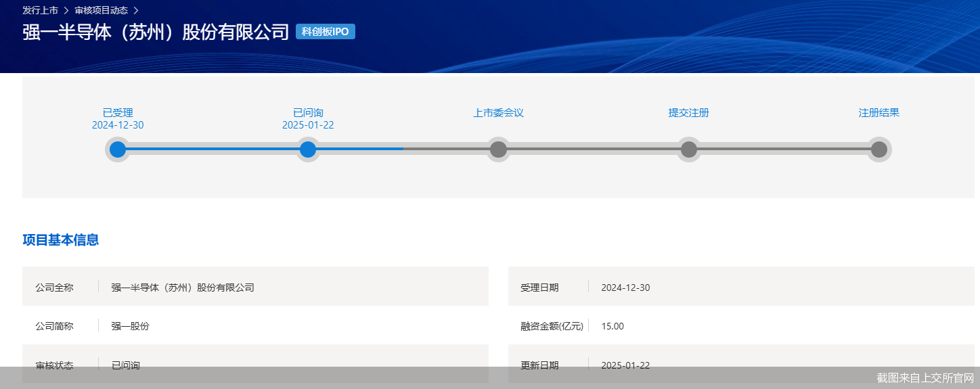Click the 注册结果 stage label

tap(878, 113)
